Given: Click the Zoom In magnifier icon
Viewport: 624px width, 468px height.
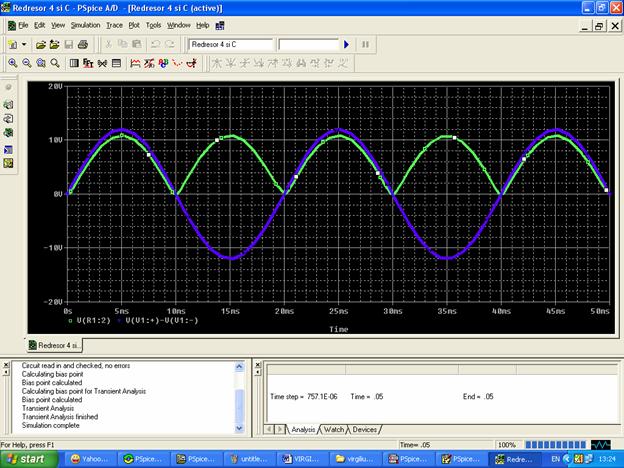Looking at the screenshot, I should pyautogui.click(x=13, y=62).
